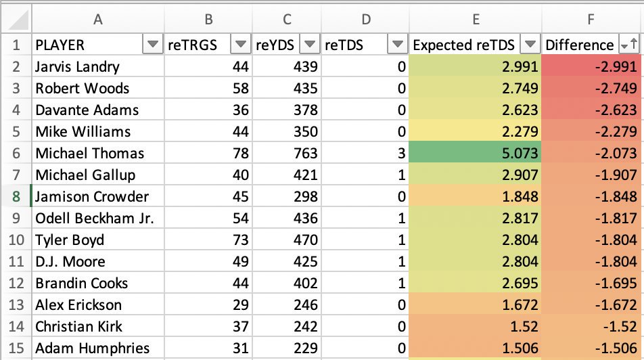Open the reYDS filter dropdown

point(308,45)
